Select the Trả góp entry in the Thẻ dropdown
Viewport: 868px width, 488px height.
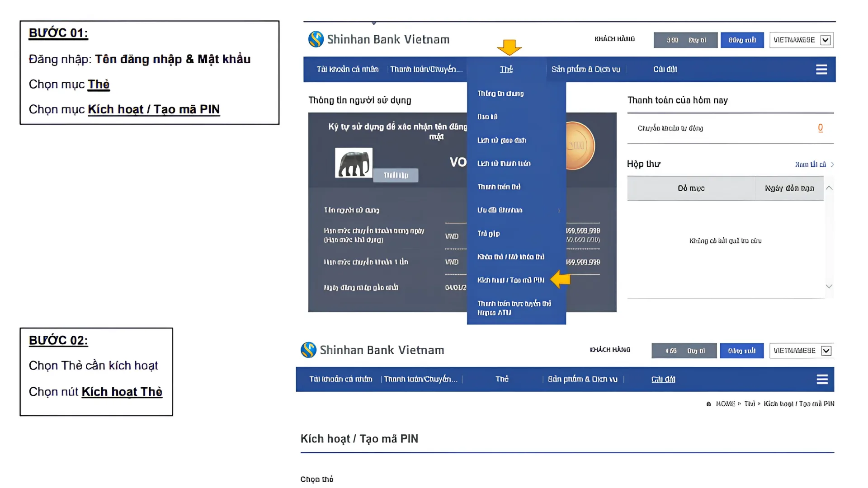489,234
